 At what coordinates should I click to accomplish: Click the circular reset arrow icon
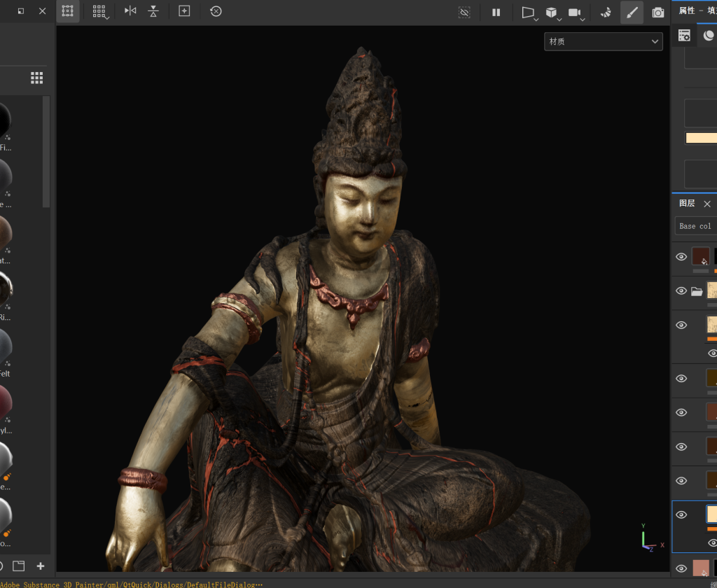[x=216, y=11]
